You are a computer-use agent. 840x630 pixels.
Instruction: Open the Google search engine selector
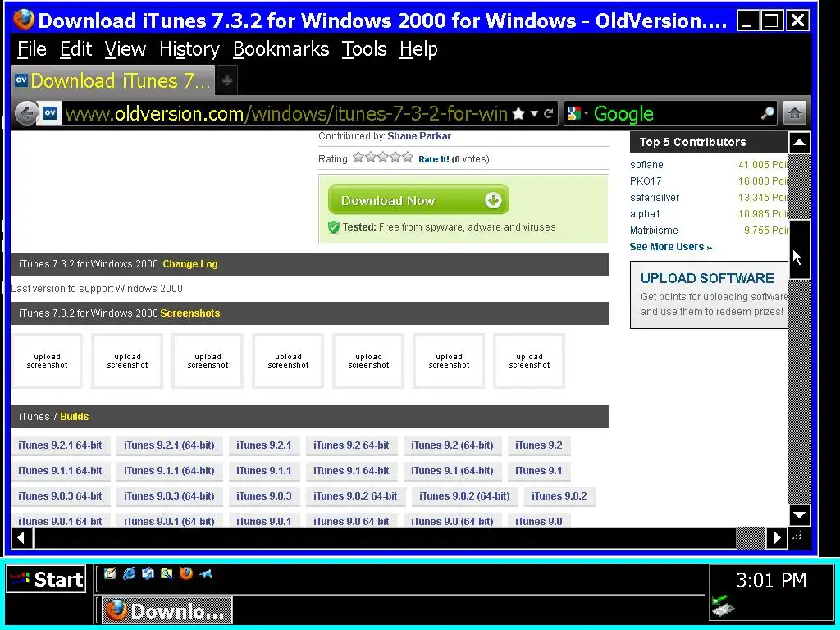click(577, 113)
